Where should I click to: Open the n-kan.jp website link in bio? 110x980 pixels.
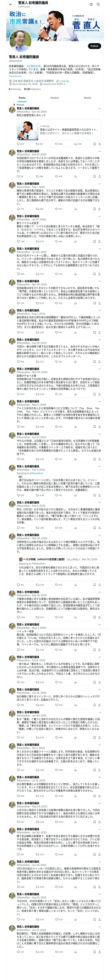pyautogui.click(x=64, y=81)
